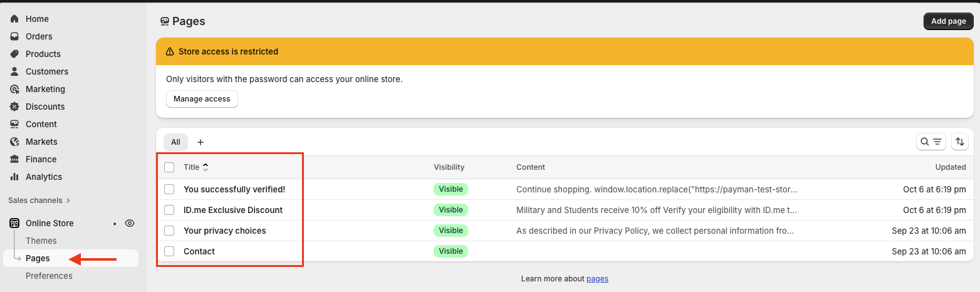Open Orders via its inbox icon
The image size is (980, 292).
14,36
